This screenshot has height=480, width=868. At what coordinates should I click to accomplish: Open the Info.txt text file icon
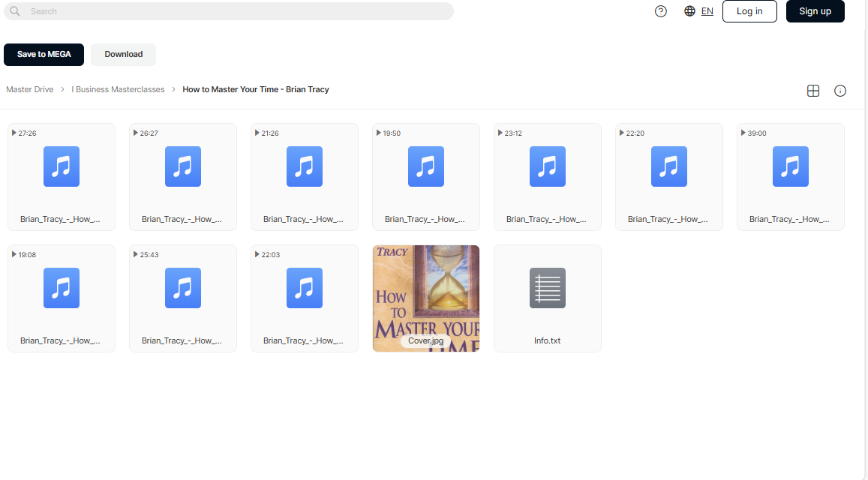click(x=548, y=288)
